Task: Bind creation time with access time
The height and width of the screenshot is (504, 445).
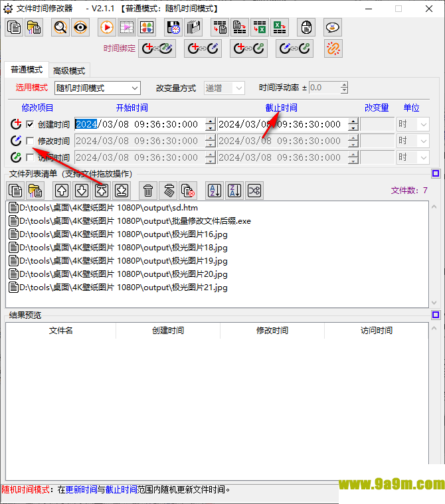Action: pos(248,48)
